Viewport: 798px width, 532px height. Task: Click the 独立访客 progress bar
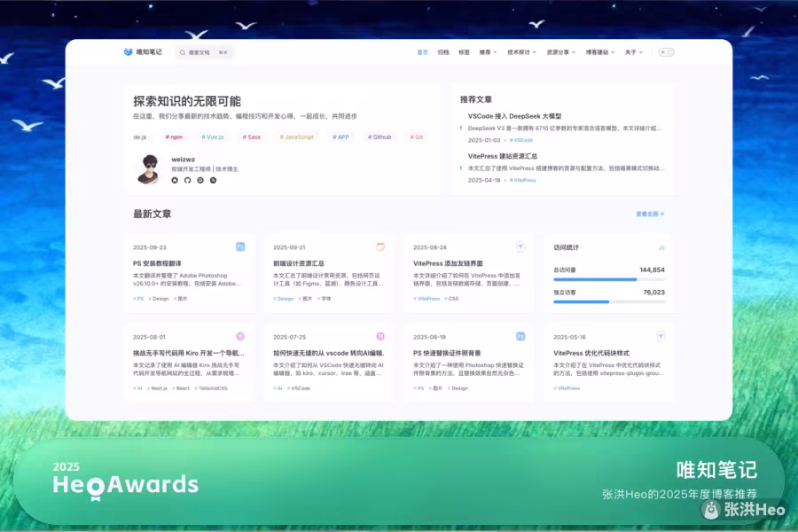pyautogui.click(x=608, y=301)
